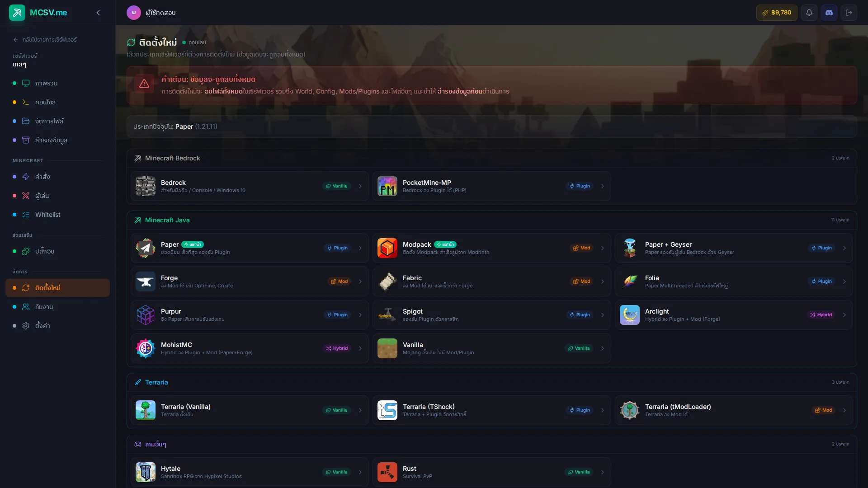Click the MCSV.me logo icon
Image resolution: width=868 pixels, height=488 pixels.
tap(17, 13)
